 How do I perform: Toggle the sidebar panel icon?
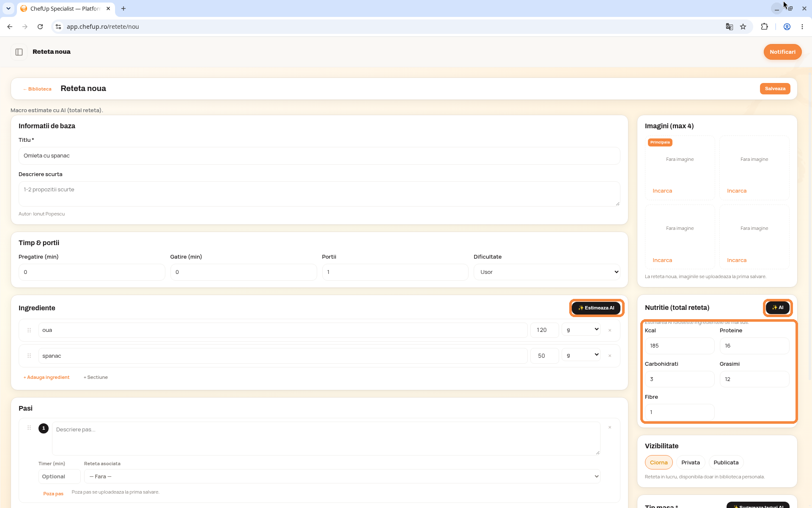click(19, 52)
